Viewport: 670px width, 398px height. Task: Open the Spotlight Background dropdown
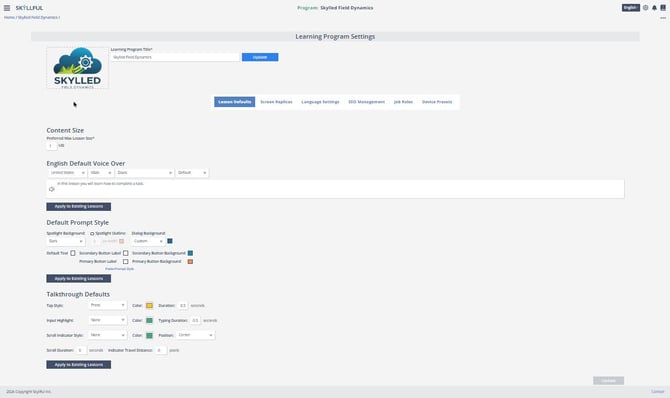coord(66,241)
